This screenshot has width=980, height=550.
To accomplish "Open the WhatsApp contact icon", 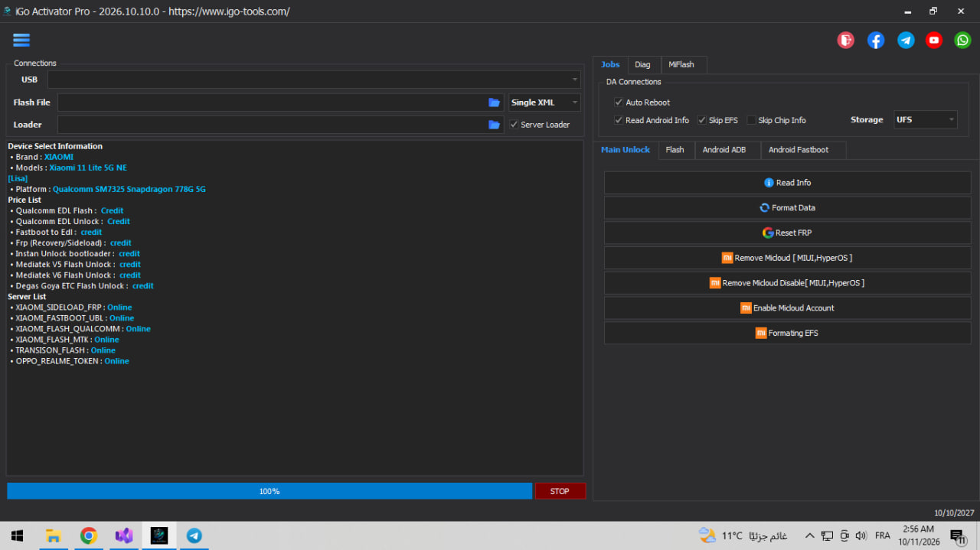I will tap(962, 41).
